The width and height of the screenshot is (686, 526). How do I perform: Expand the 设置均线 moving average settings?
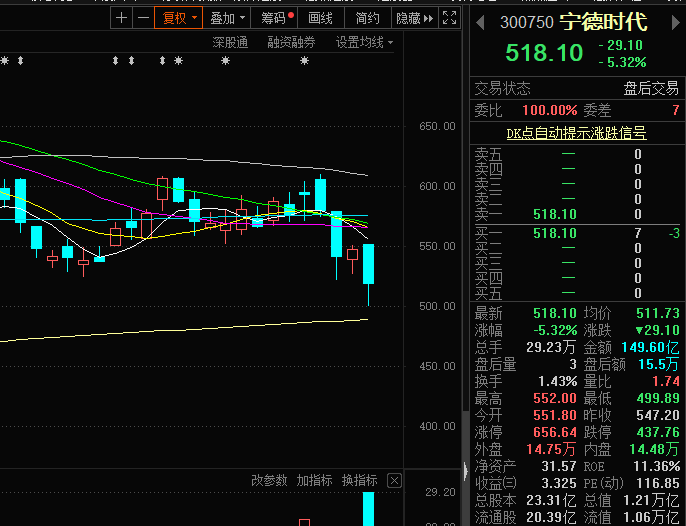pos(364,42)
